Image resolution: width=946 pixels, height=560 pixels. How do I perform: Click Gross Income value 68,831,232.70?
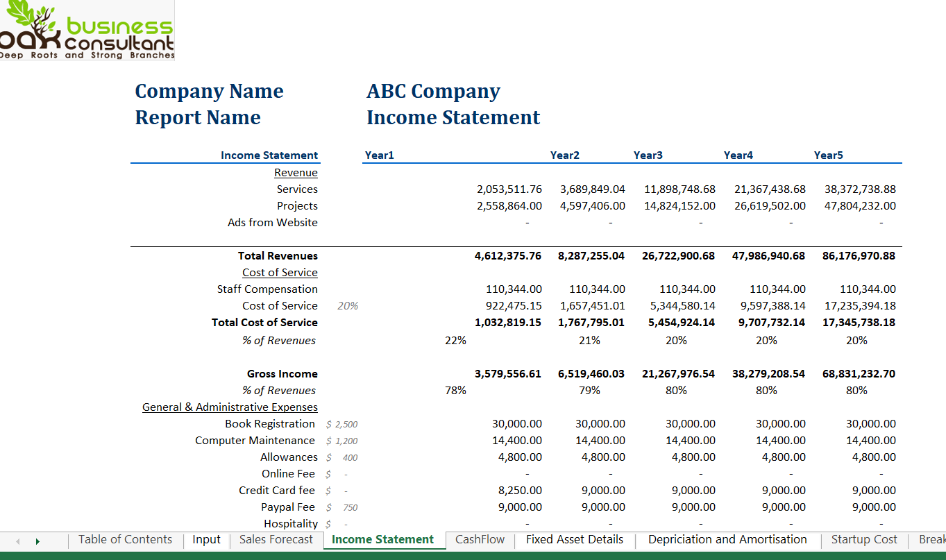859,374
